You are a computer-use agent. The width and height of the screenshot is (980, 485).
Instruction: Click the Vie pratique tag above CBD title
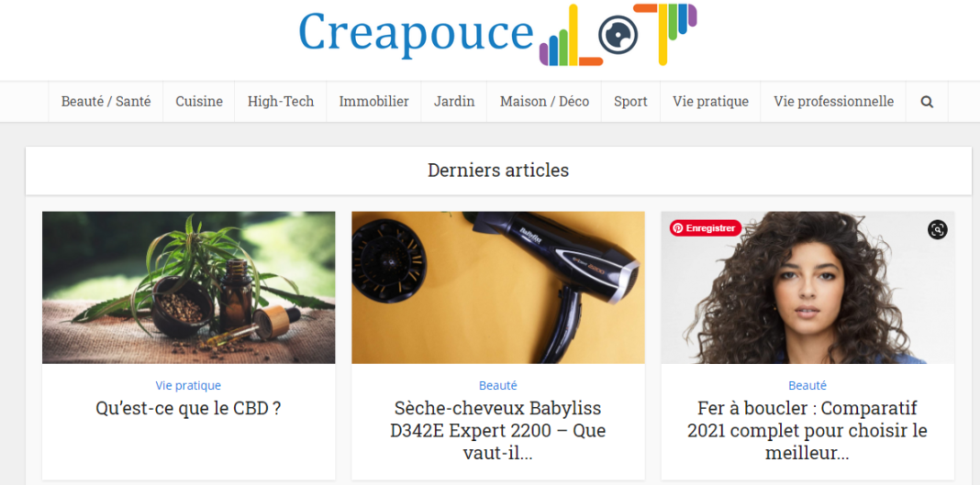pos(188,386)
